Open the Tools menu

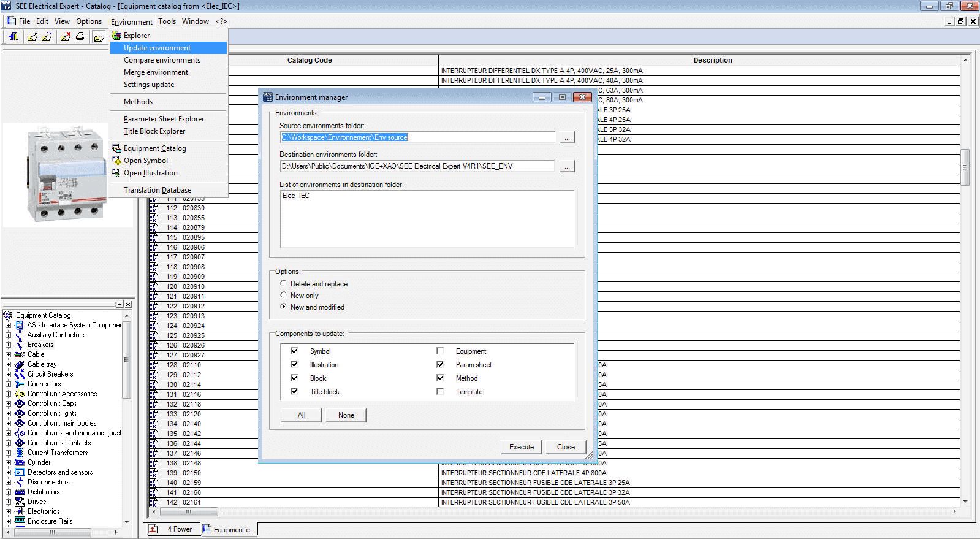click(167, 21)
